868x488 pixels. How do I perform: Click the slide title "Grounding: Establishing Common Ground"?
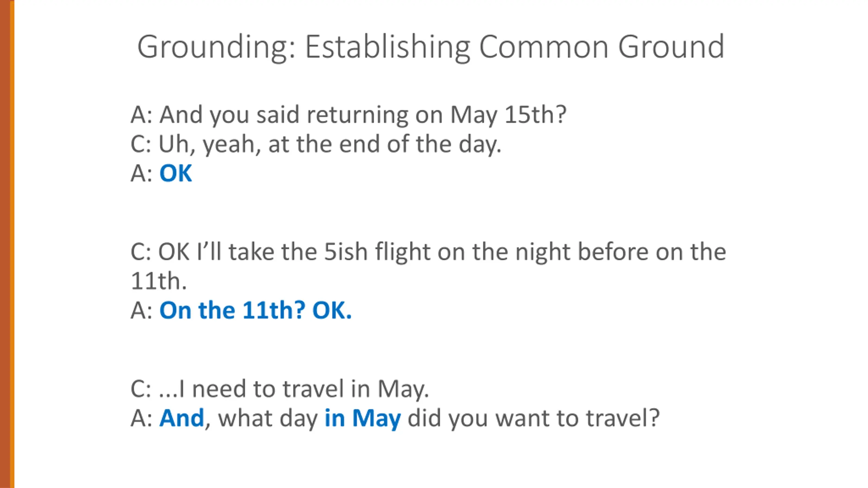431,47
